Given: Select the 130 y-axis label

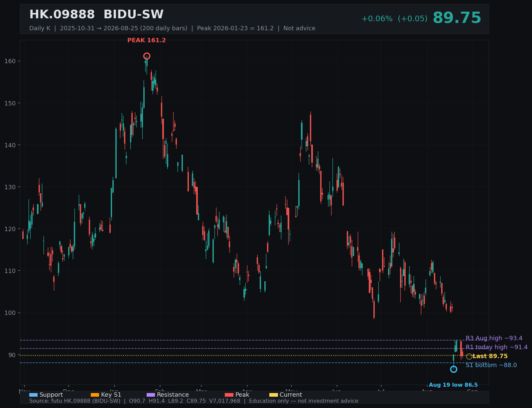Looking at the screenshot, I should click(10, 187).
